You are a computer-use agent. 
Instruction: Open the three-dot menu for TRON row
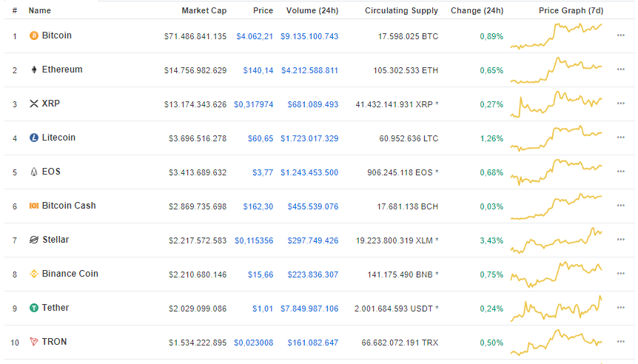[620, 342]
